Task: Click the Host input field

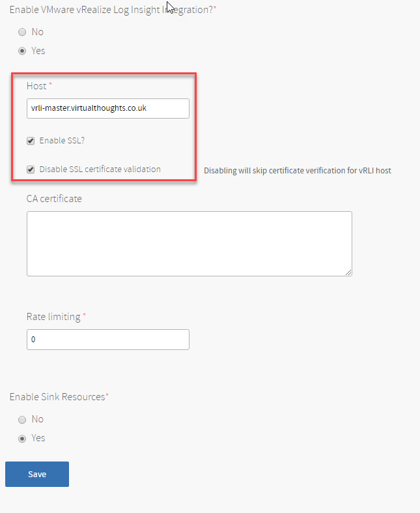Action: (108, 108)
